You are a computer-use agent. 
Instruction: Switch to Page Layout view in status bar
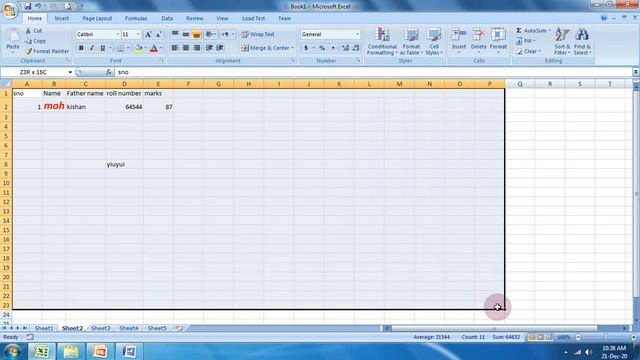540,337
